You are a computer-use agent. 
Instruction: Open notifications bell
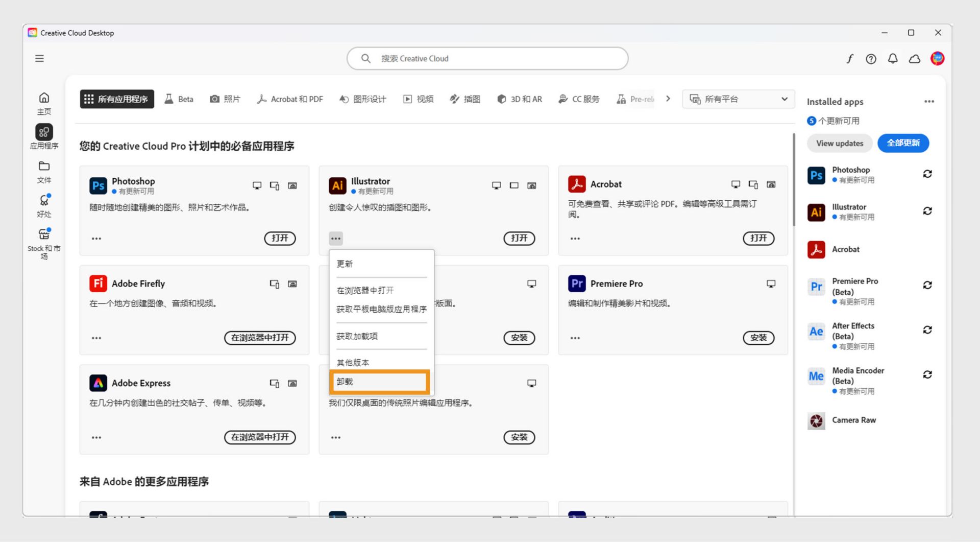[x=893, y=59]
